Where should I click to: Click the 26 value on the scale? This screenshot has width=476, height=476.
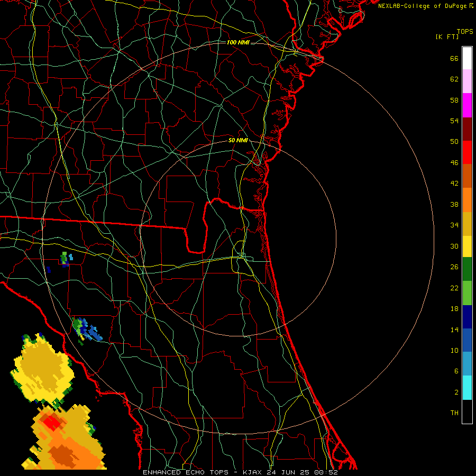coord(454,267)
